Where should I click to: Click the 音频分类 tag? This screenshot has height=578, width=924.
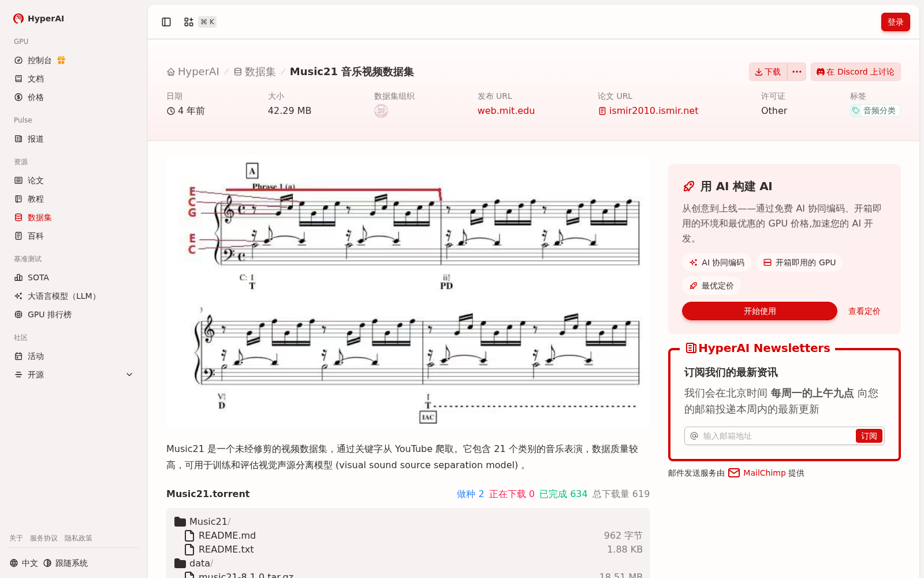(x=875, y=110)
